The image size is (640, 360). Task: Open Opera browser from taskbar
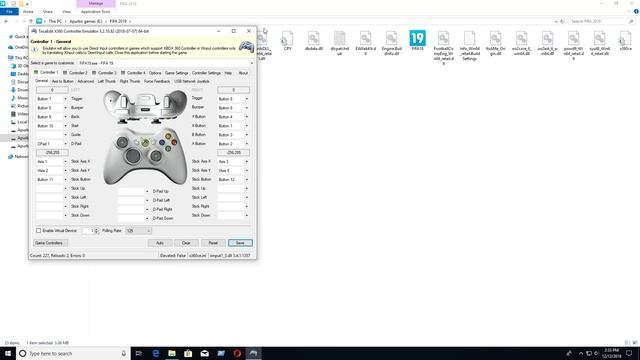[237, 353]
